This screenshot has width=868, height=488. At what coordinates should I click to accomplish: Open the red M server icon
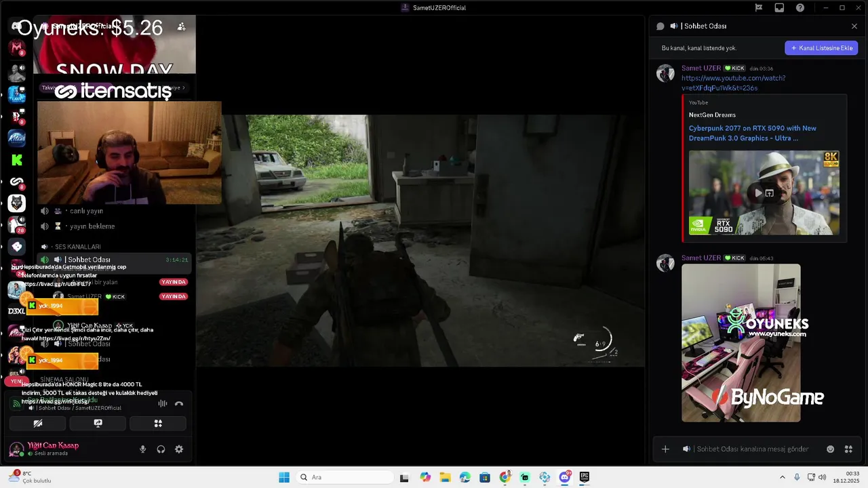17,47
